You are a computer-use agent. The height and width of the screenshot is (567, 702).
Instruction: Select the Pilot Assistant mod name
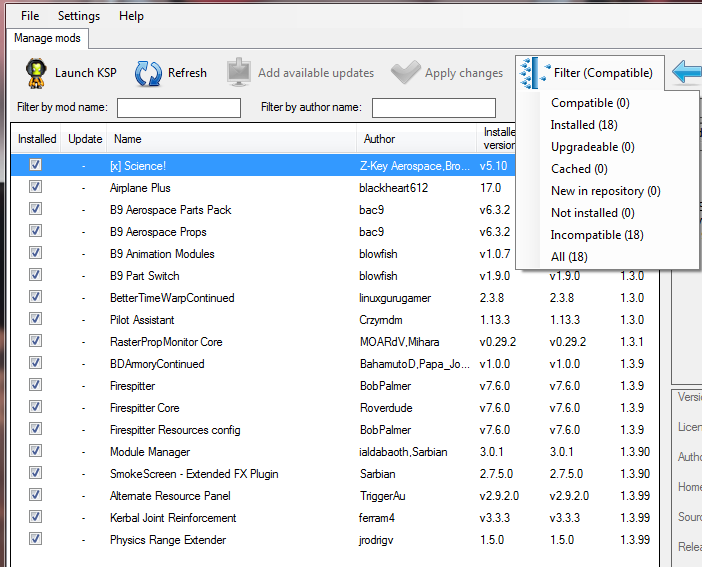tap(142, 320)
